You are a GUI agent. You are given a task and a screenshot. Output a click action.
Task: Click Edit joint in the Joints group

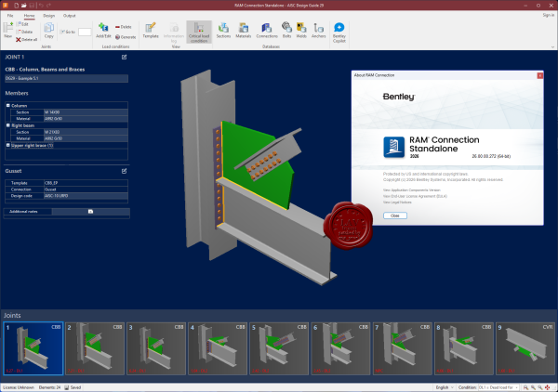pyautogui.click(x=23, y=24)
